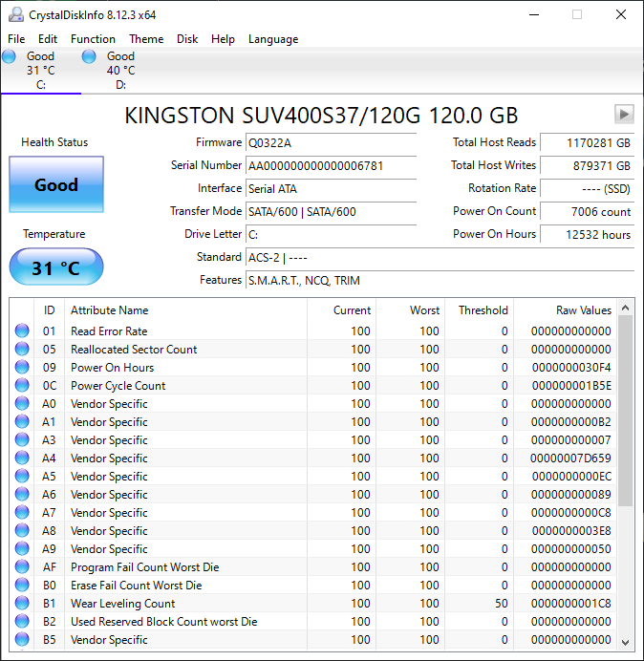Select the Reallocated Sector Count attribute text
The height and width of the screenshot is (661, 644).
point(134,350)
